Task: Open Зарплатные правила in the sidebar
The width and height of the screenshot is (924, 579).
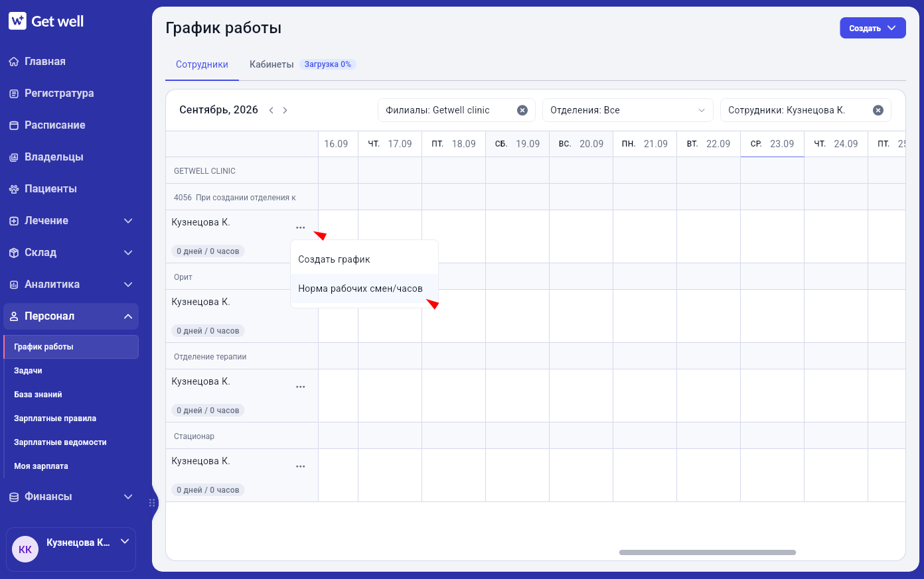Action: [x=55, y=418]
